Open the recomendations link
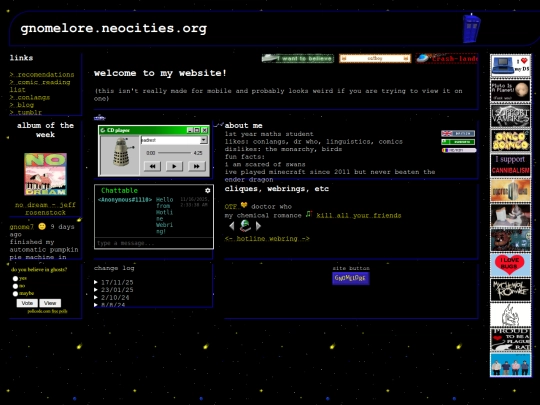 (x=42, y=74)
